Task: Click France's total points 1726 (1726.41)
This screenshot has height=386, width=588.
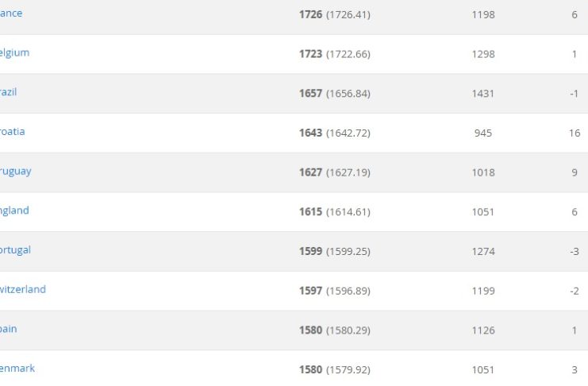Action: click(334, 15)
